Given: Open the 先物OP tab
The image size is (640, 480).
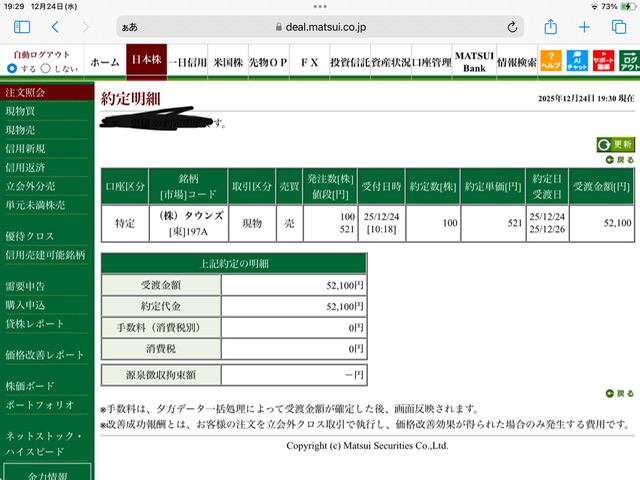Looking at the screenshot, I should point(269,62).
